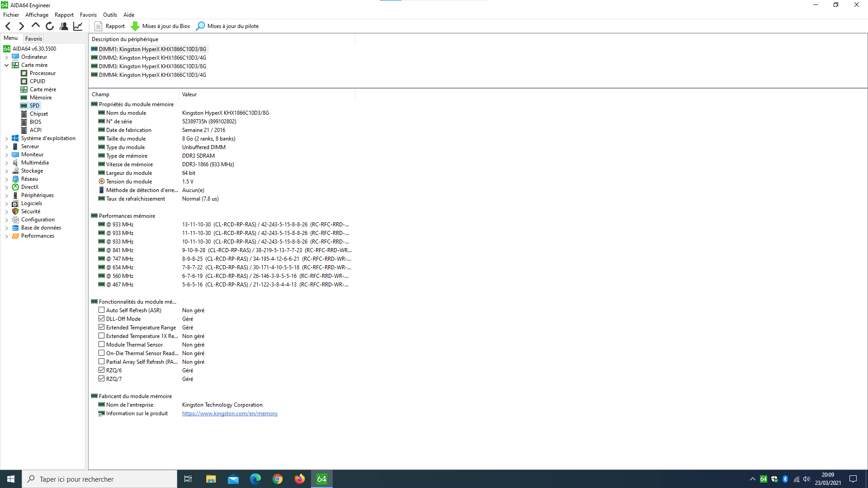Open the graph chart toolbar icon

tap(78, 26)
